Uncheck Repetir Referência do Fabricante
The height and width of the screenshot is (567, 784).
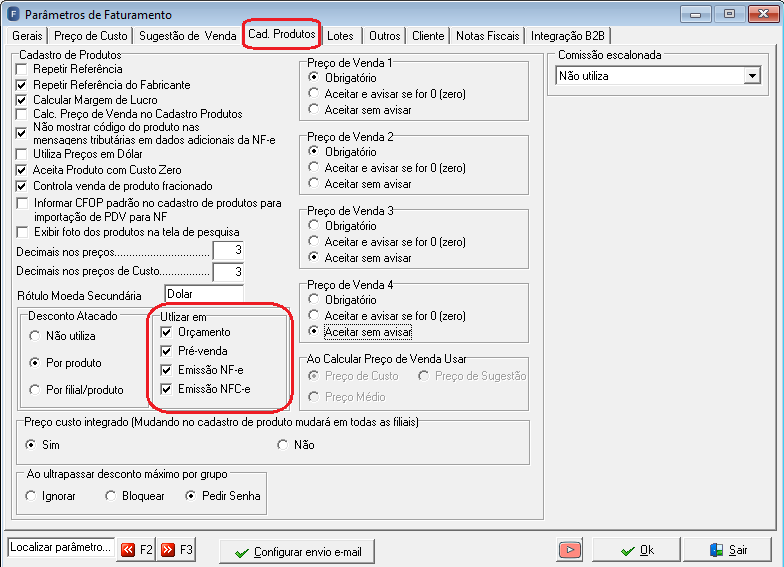click(x=22, y=85)
